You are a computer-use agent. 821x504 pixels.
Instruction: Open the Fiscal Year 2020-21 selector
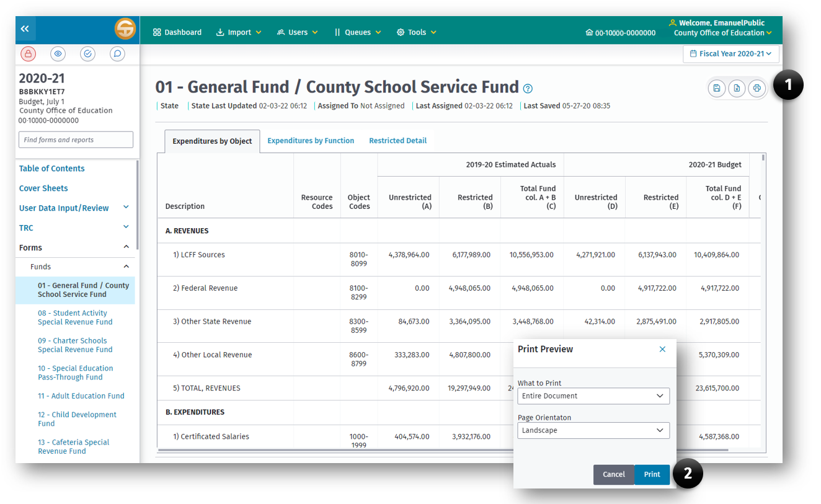[730, 54]
